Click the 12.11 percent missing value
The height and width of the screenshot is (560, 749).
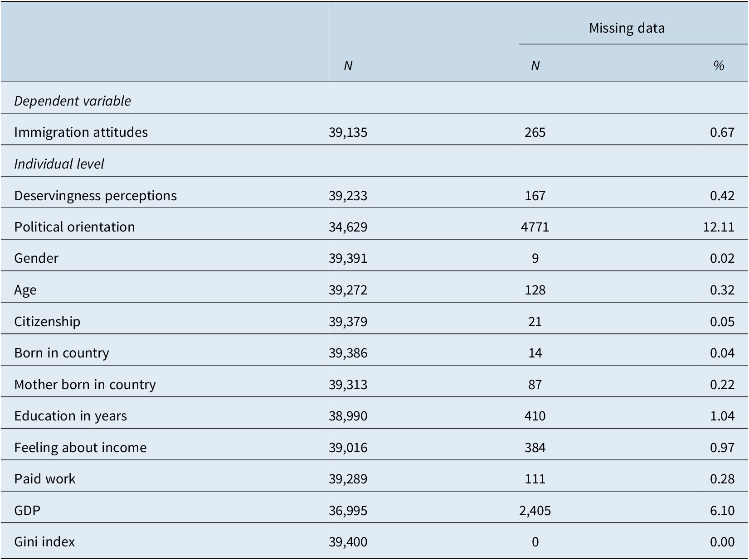[718, 227]
